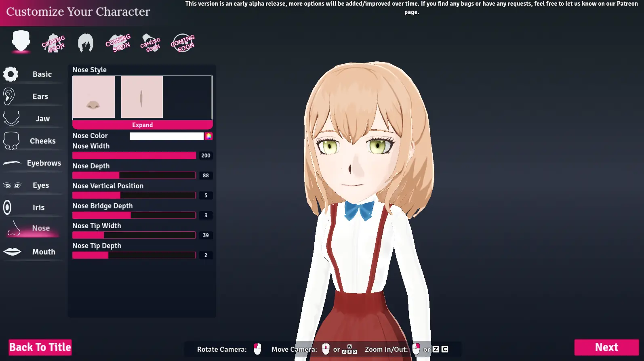Image resolution: width=644 pixels, height=361 pixels.
Task: Choose the second line nose style
Action: tap(142, 97)
